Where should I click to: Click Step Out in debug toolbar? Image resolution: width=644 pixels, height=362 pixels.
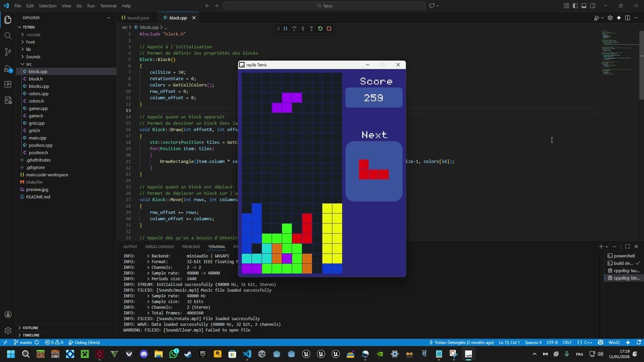311,29
